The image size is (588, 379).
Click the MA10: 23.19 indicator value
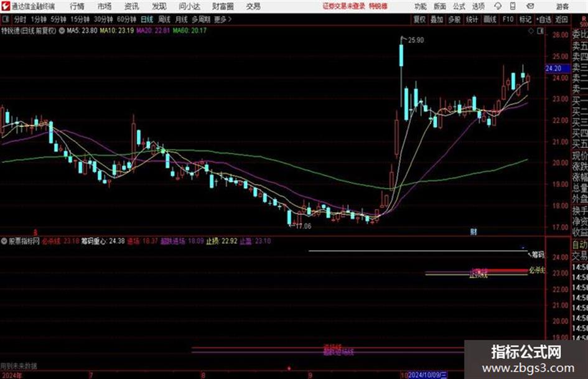tap(116, 30)
